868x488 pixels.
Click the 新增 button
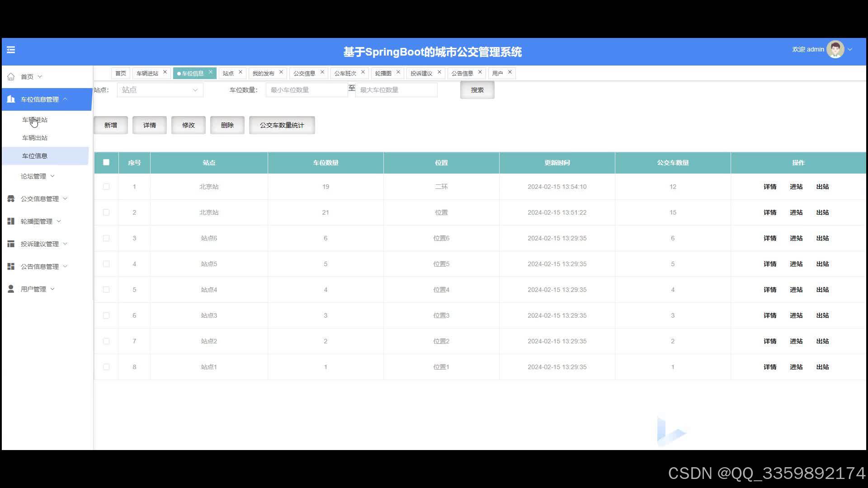(x=111, y=125)
